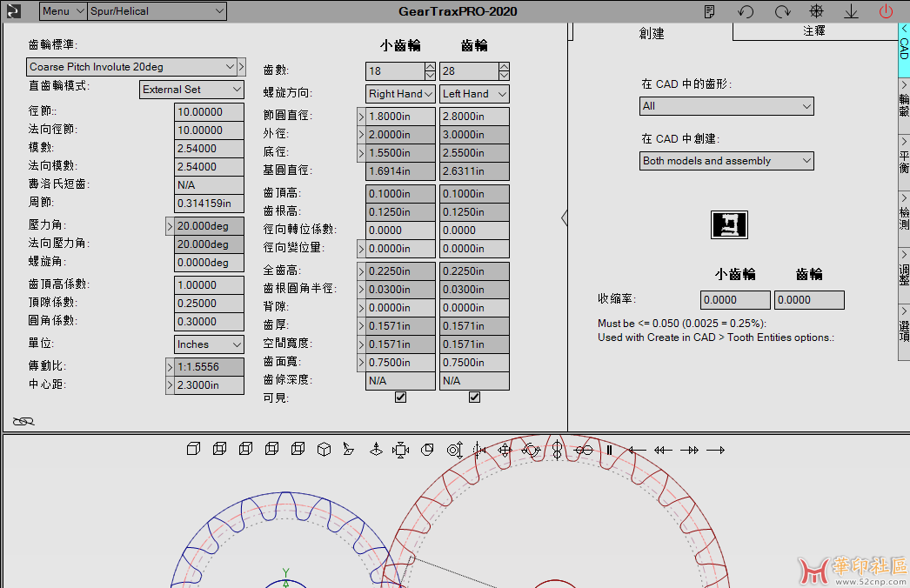Open the External Set mode dropdown

(191, 90)
